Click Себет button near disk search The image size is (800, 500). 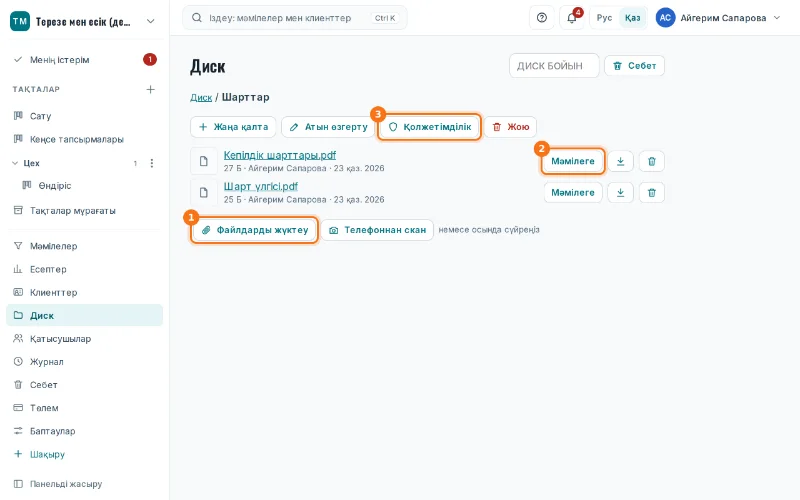(x=634, y=66)
